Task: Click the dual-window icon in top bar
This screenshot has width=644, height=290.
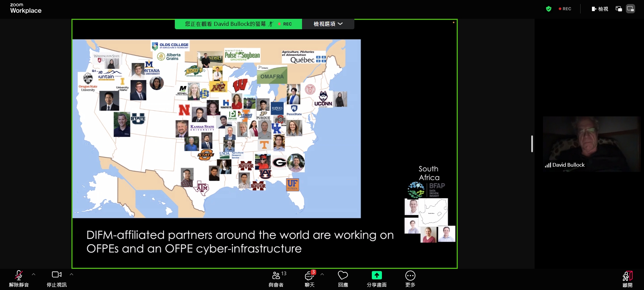Action: (x=619, y=9)
